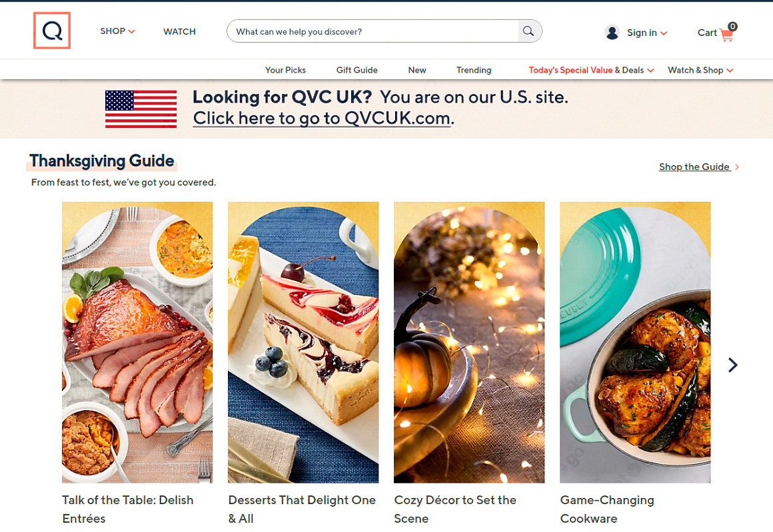This screenshot has height=532, width=773.
Task: Click the next carousel arrow
Action: pyautogui.click(x=733, y=365)
